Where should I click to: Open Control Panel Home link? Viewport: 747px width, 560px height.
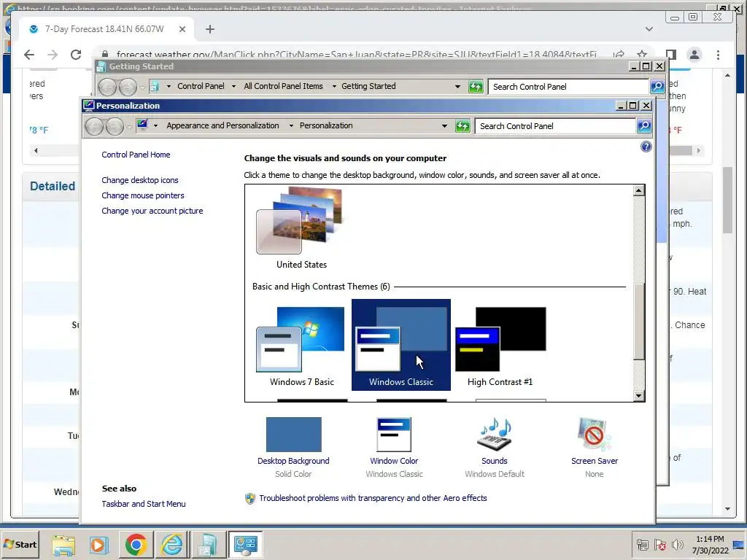136,155
